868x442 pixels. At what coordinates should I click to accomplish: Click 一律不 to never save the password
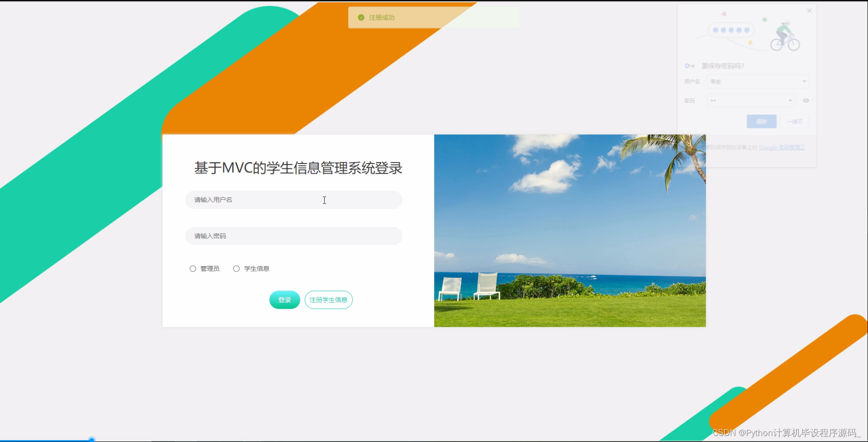[x=795, y=121]
